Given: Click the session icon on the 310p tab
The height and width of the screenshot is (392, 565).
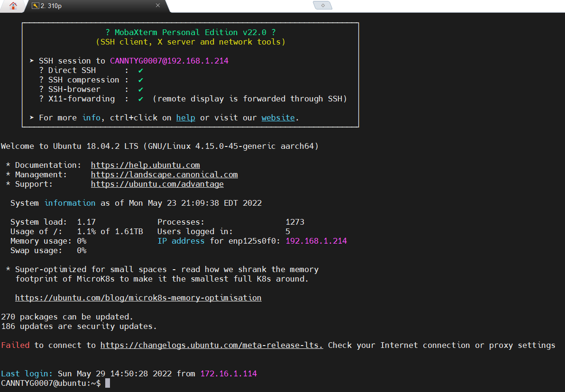Looking at the screenshot, I should point(35,6).
